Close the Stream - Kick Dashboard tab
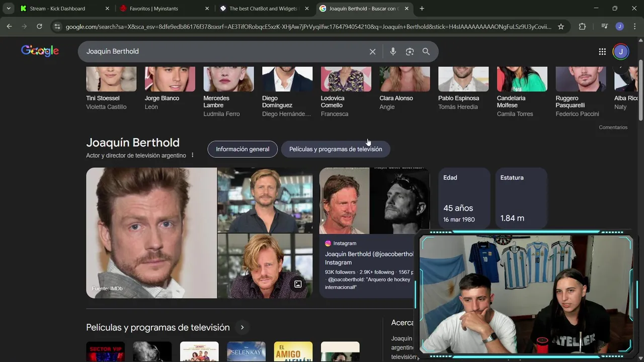Image resolution: width=644 pixels, height=362 pixels. click(x=107, y=9)
